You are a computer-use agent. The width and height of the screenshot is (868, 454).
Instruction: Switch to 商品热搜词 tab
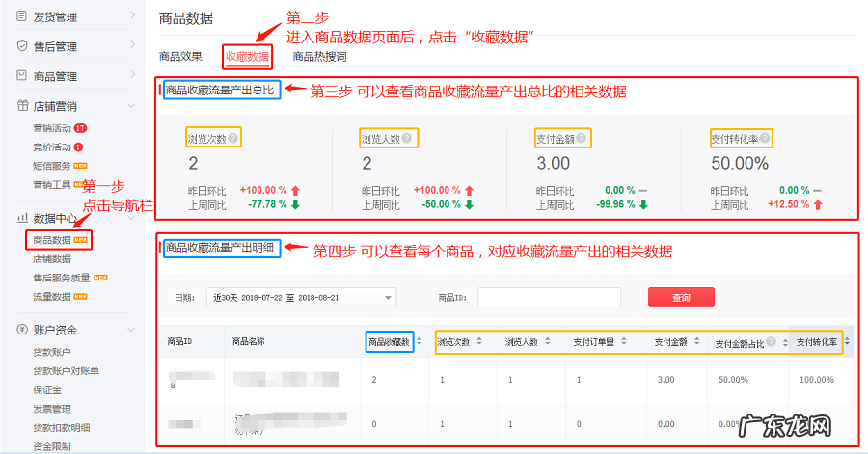pos(319,57)
